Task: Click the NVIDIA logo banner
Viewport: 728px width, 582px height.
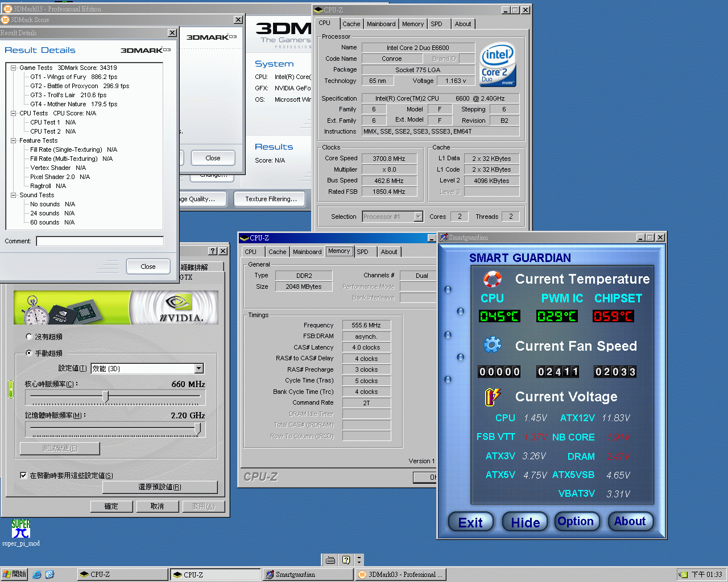Action: point(116,307)
